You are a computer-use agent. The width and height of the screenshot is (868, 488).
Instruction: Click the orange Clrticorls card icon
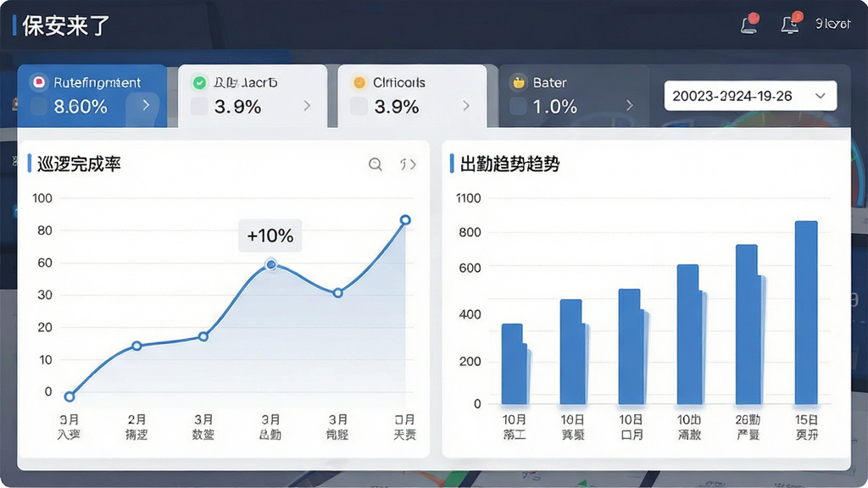point(359,83)
